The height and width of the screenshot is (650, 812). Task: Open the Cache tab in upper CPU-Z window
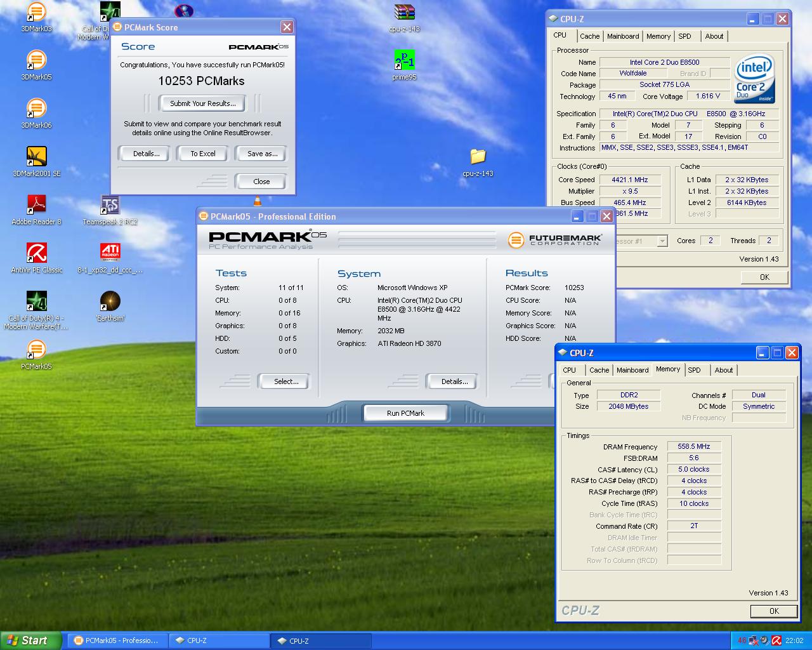coord(589,36)
